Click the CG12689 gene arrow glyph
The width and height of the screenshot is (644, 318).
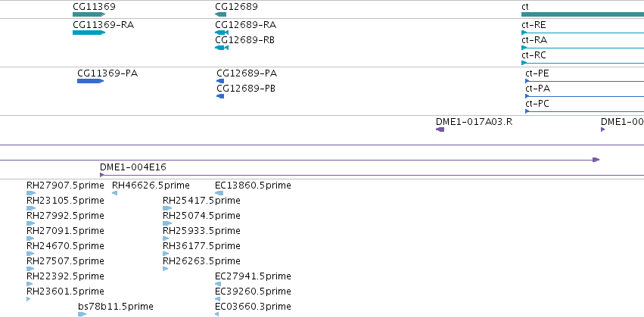tap(220, 14)
